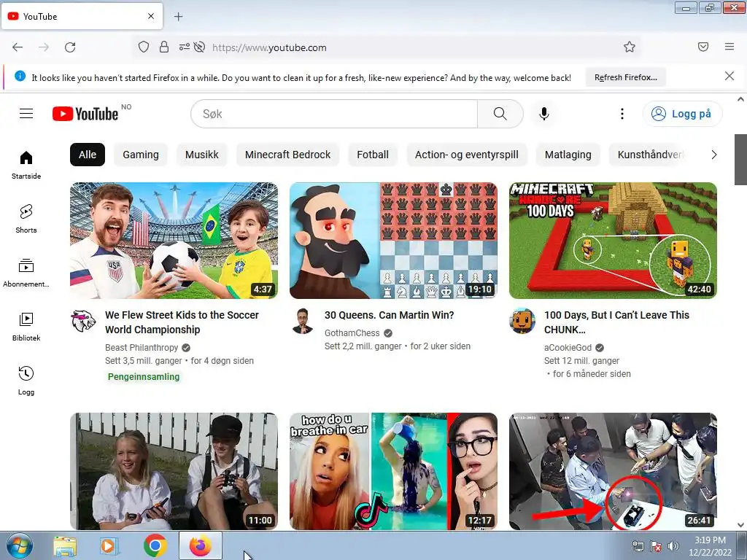
Task: Start voice search with microphone icon
Action: [x=544, y=114]
